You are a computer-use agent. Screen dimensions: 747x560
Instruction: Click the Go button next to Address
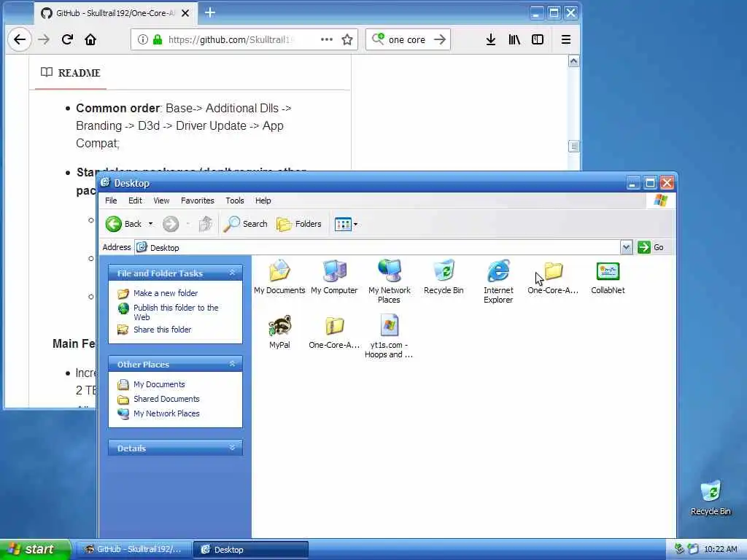tap(651, 247)
